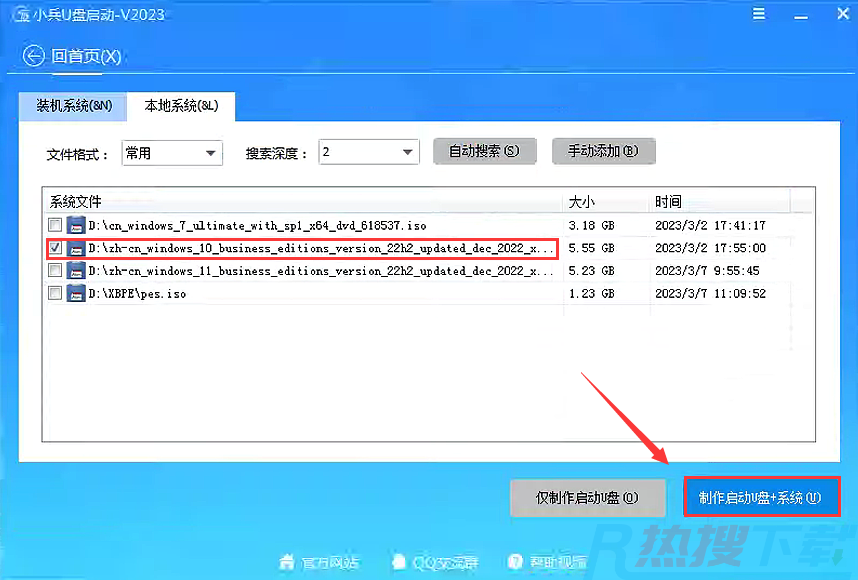Click the 官方网站 home icon
This screenshot has height=580, width=858.
(287, 561)
